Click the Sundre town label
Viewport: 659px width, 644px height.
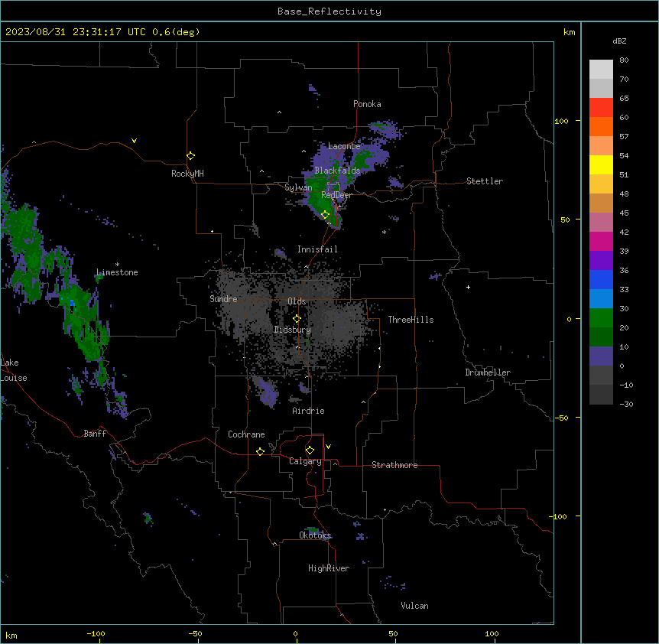[223, 299]
